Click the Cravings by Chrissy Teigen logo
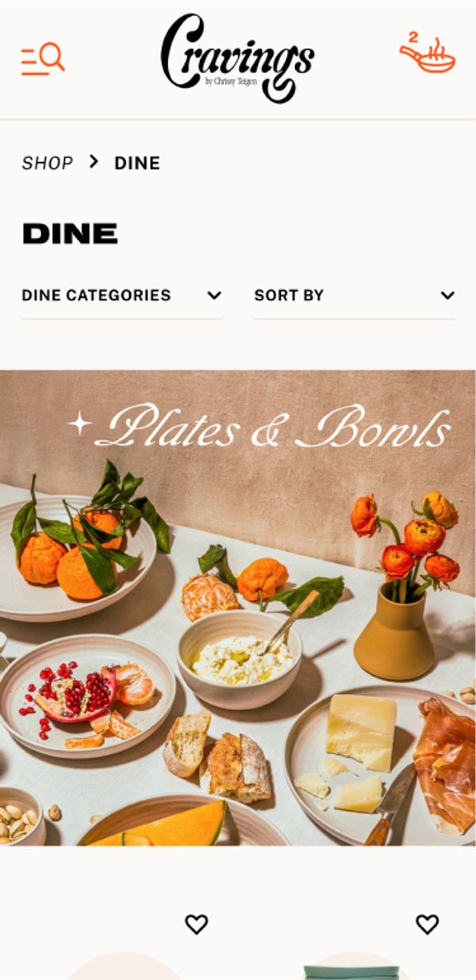This screenshot has height=980, width=476. (x=237, y=57)
